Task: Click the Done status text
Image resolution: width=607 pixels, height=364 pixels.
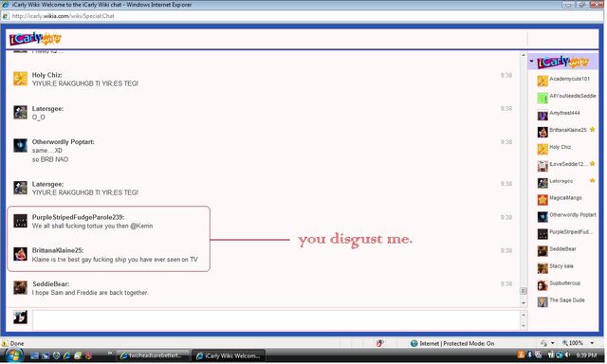Action: pos(17,343)
